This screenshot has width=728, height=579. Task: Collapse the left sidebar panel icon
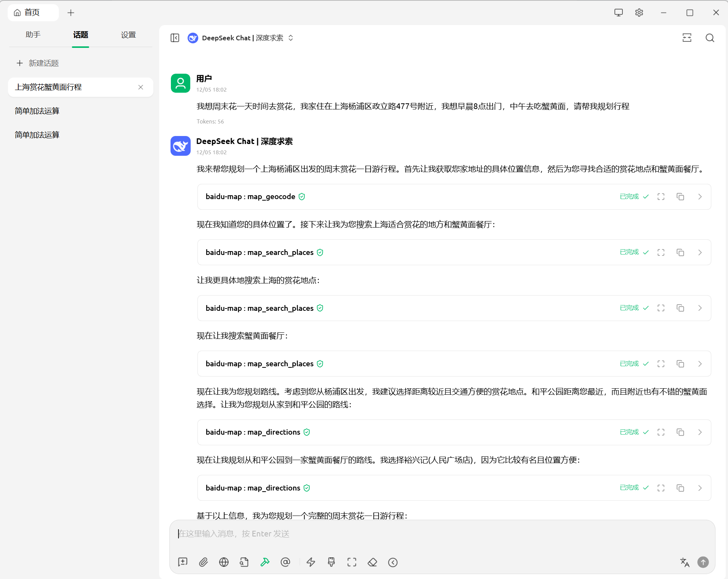click(175, 38)
